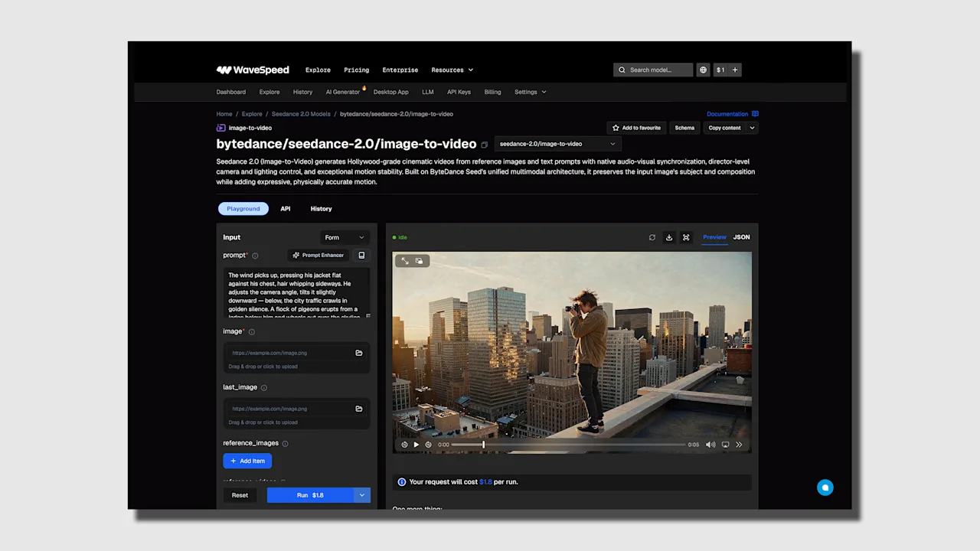980x551 pixels.
Task: Expand the arrow next to the Run button
Action: point(362,495)
